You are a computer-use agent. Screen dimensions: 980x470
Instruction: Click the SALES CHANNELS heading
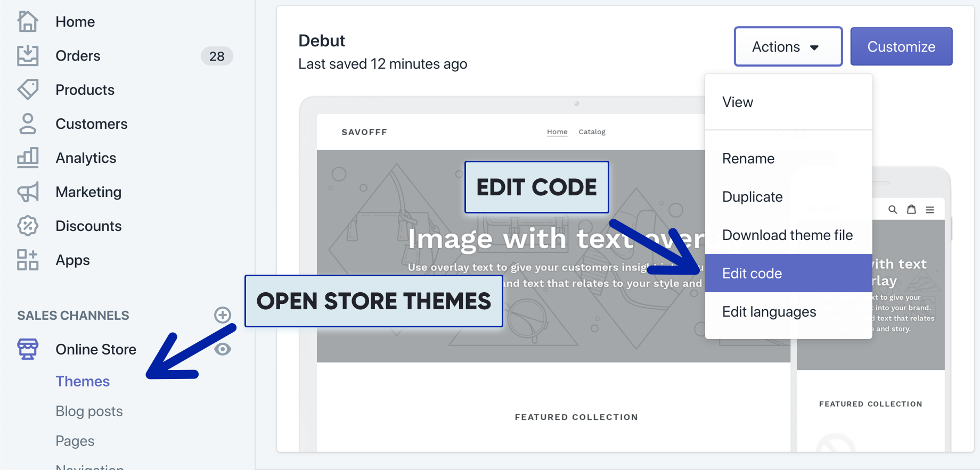coord(73,316)
